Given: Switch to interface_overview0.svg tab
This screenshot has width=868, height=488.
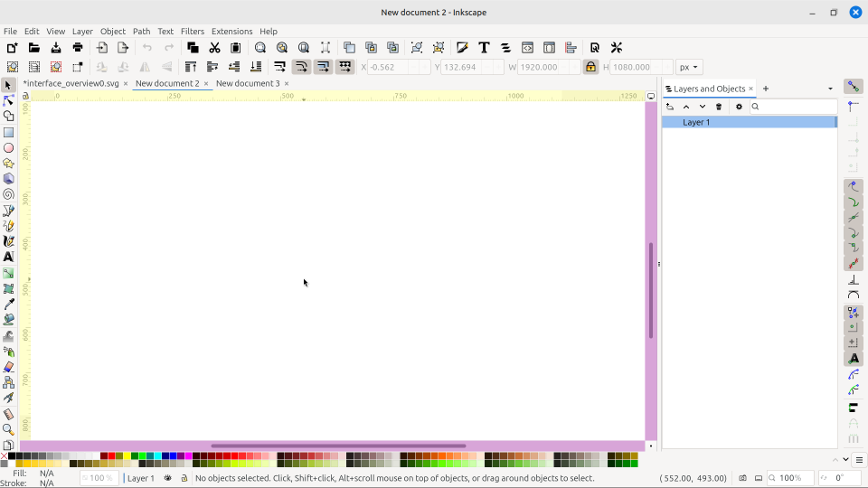Looking at the screenshot, I should pyautogui.click(x=71, y=83).
